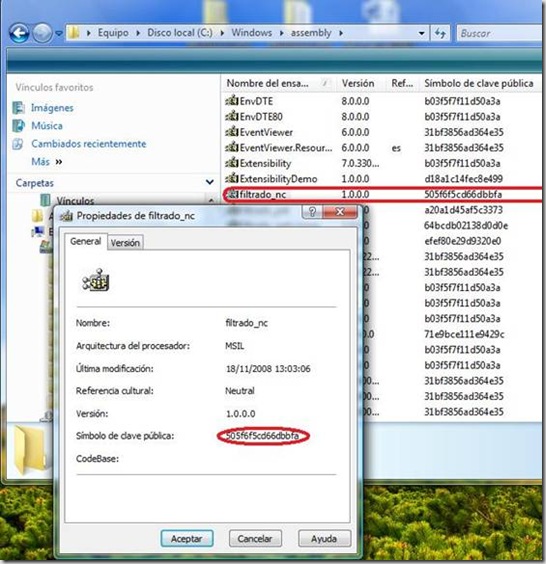Click the Buscar search field
The image size is (546, 564).
click(499, 33)
